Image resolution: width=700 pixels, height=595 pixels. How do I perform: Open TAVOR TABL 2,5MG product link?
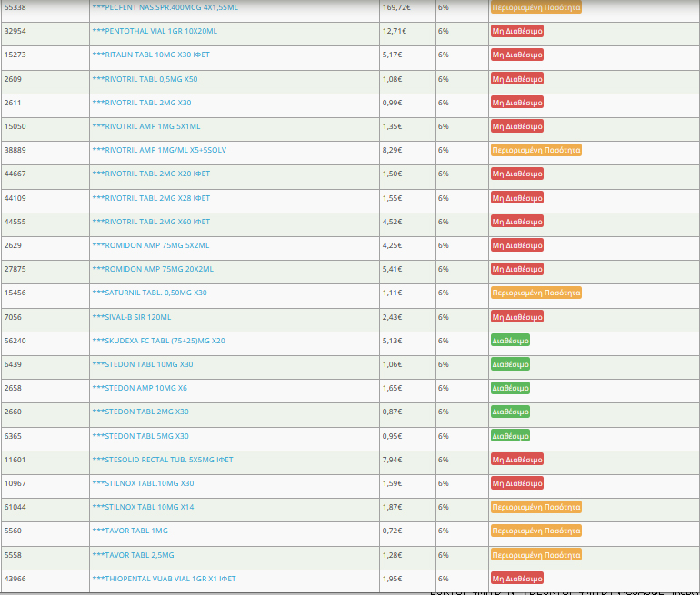pos(133,554)
